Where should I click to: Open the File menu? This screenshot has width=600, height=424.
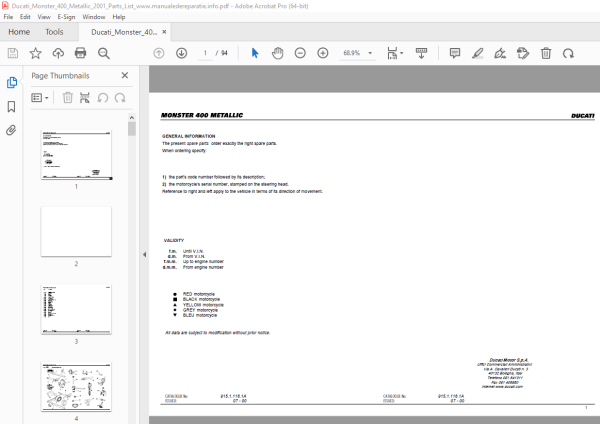tap(8, 17)
